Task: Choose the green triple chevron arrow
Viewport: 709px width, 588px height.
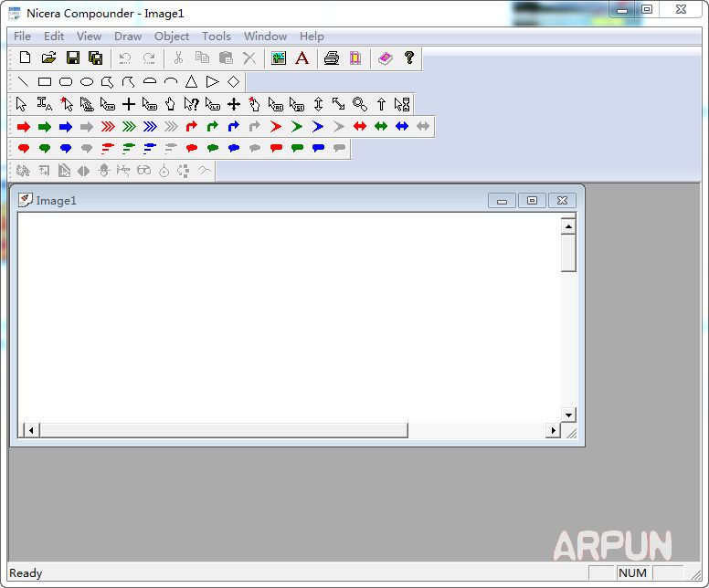Action: tap(129, 127)
